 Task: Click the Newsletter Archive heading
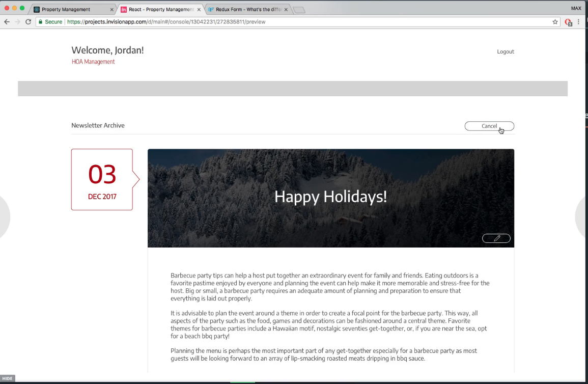pyautogui.click(x=98, y=125)
